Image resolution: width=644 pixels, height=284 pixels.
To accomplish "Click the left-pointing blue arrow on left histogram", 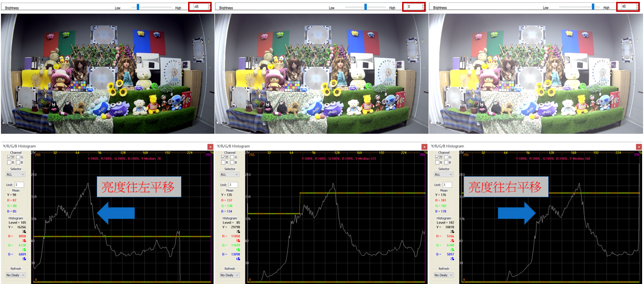I will pos(115,213).
